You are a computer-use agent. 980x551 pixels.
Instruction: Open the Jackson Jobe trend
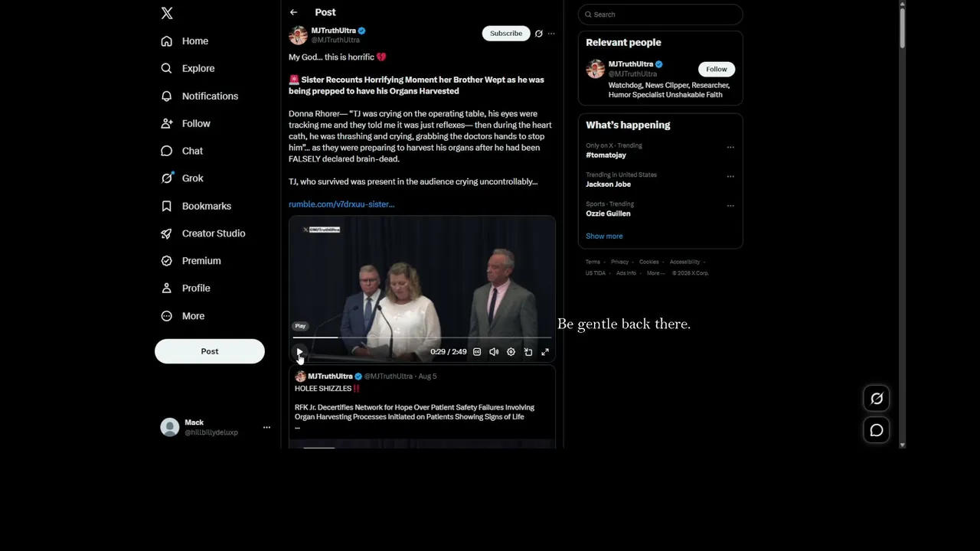(609, 184)
